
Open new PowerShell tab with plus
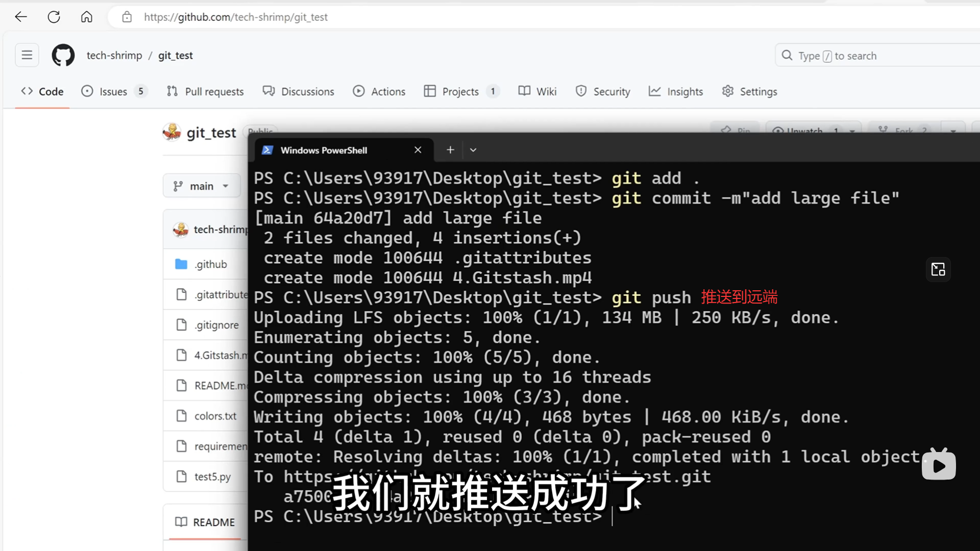coord(450,150)
